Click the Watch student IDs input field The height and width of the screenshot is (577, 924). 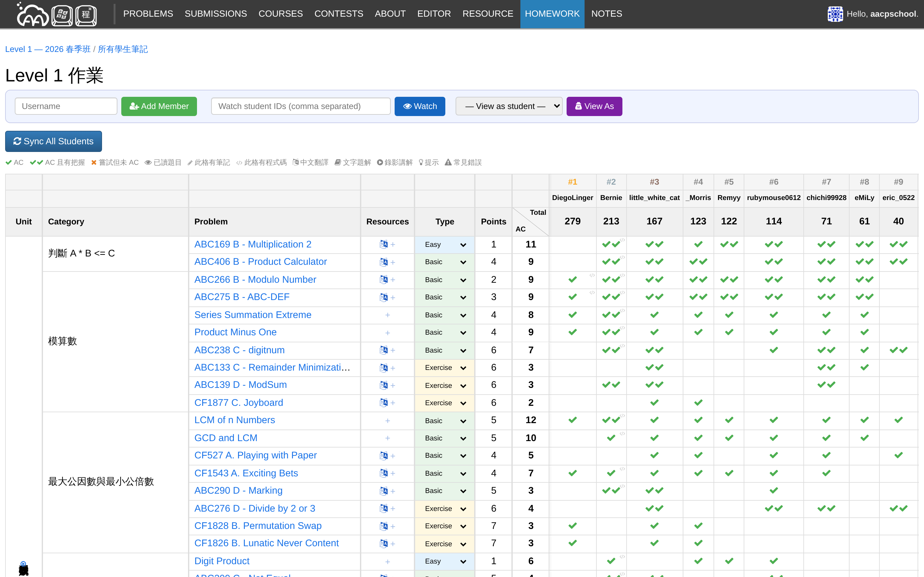[x=301, y=106]
